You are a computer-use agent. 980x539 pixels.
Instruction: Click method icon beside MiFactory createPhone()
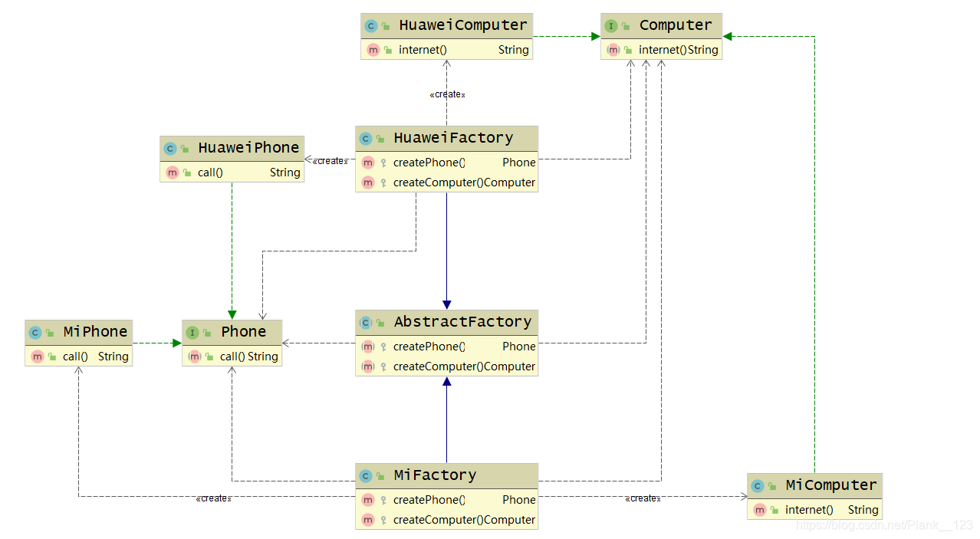pyautogui.click(x=368, y=500)
